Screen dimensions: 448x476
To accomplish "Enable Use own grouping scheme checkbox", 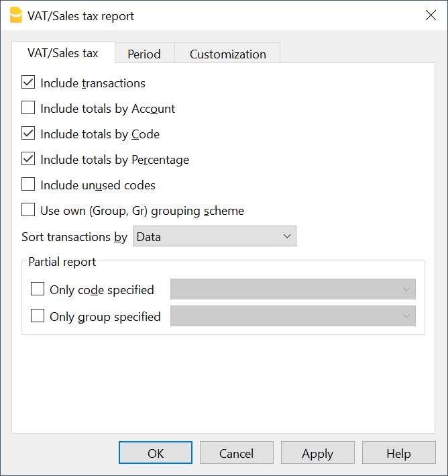I will pyautogui.click(x=28, y=210).
